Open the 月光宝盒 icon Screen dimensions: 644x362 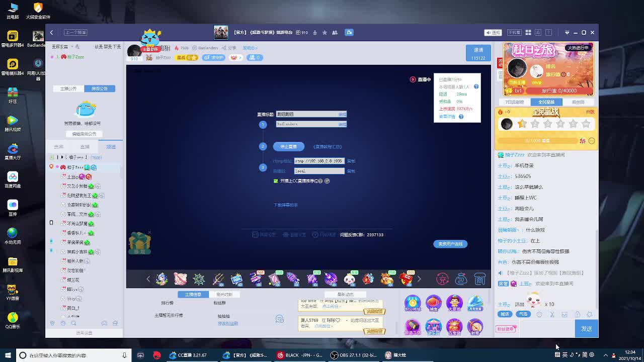[475, 304]
